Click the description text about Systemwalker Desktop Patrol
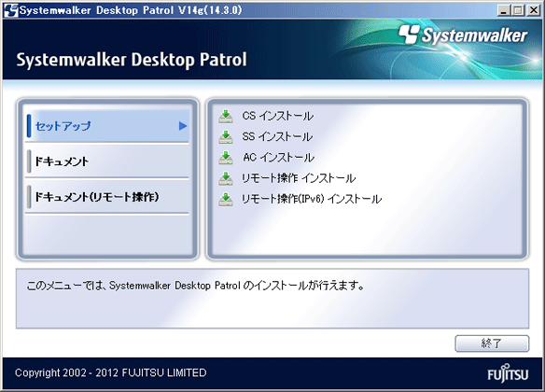545x392 pixels. [x=196, y=286]
